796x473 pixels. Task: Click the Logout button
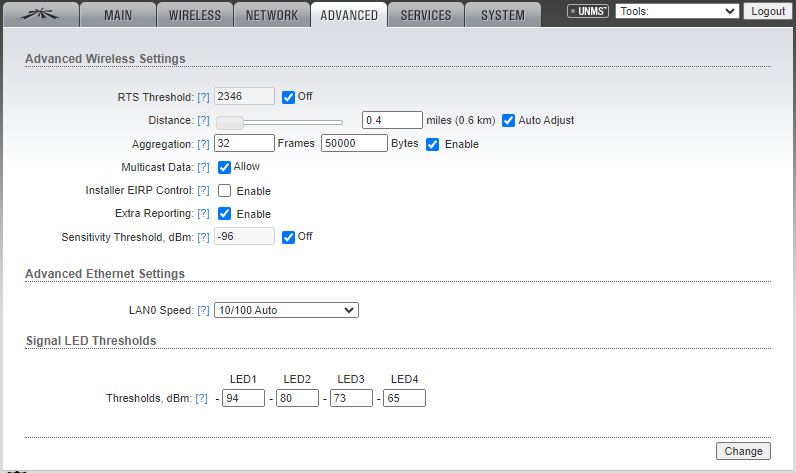[768, 11]
